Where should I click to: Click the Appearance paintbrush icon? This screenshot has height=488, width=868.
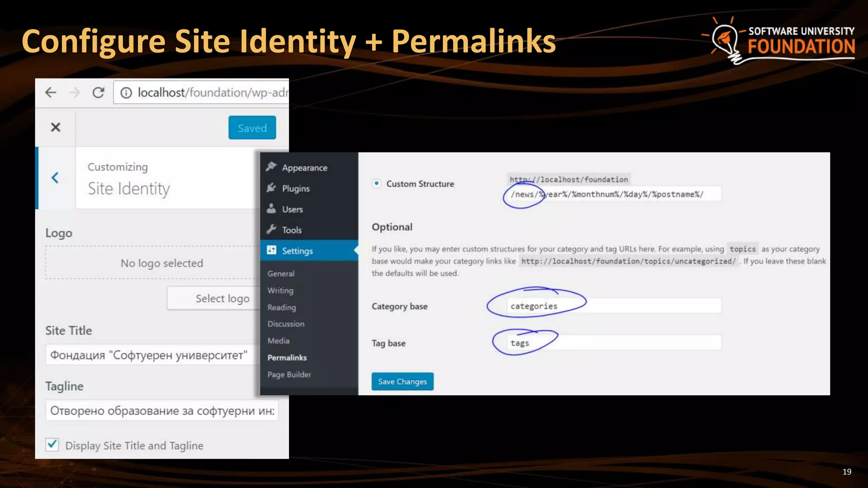(271, 167)
